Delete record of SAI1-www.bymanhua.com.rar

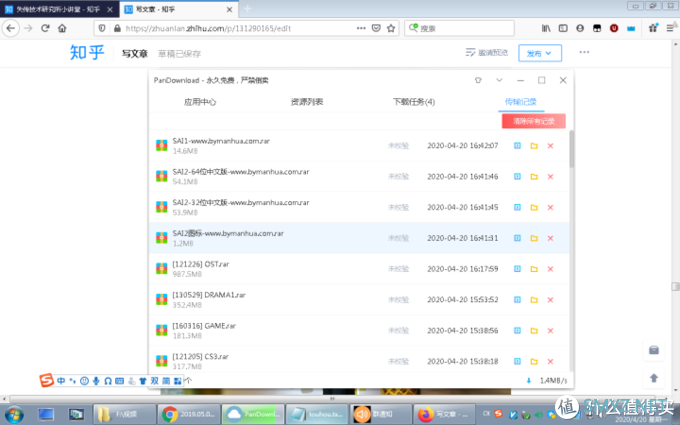pos(550,146)
